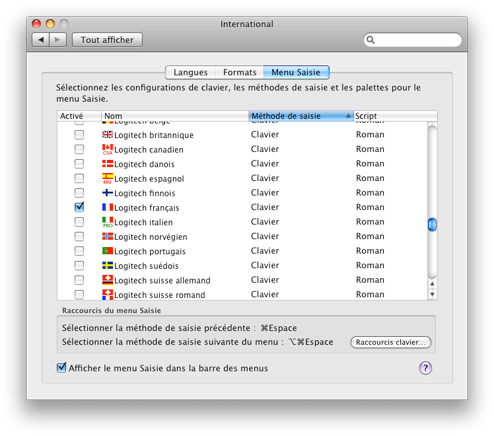Click Roman cell in Logitech italien row
The image size is (494, 436).
tap(370, 222)
